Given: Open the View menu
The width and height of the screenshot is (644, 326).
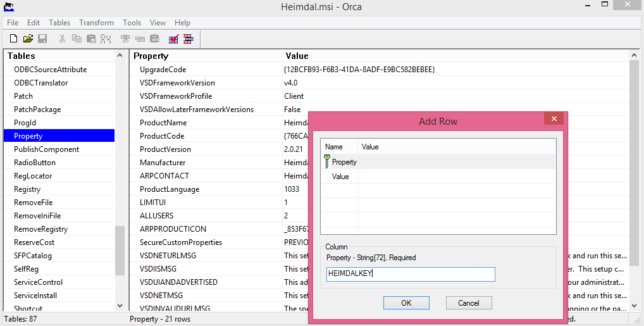Looking at the screenshot, I should point(158,23).
